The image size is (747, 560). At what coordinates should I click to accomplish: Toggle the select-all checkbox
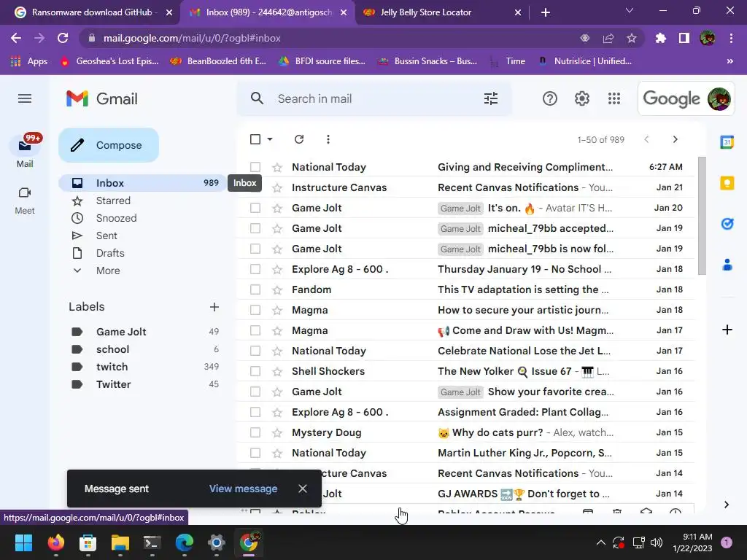coord(255,139)
